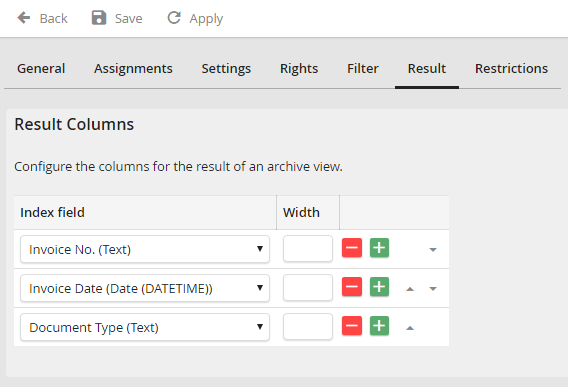The height and width of the screenshot is (387, 568).
Task: Click the Width column header
Action: pyautogui.click(x=301, y=212)
